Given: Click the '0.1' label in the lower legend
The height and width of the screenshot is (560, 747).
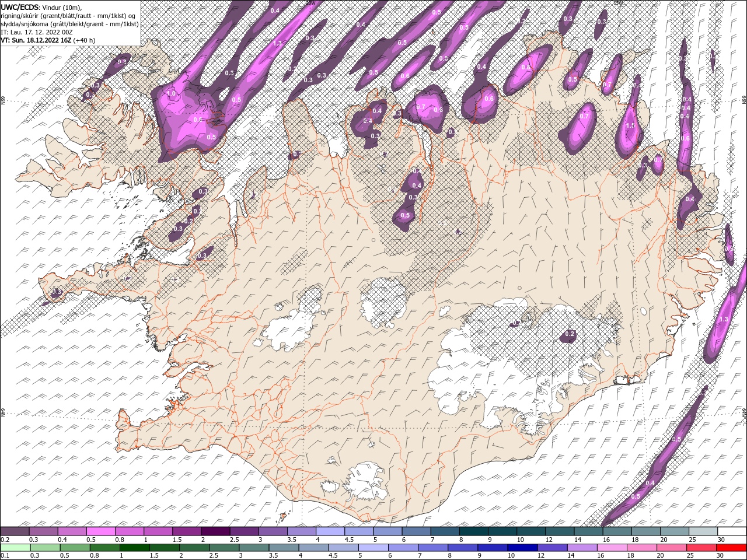Looking at the screenshot, I should (x=4, y=555).
